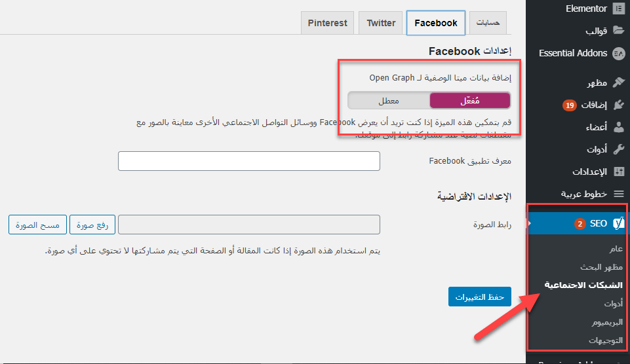Click the إعدادات Facebook heading

(x=469, y=51)
